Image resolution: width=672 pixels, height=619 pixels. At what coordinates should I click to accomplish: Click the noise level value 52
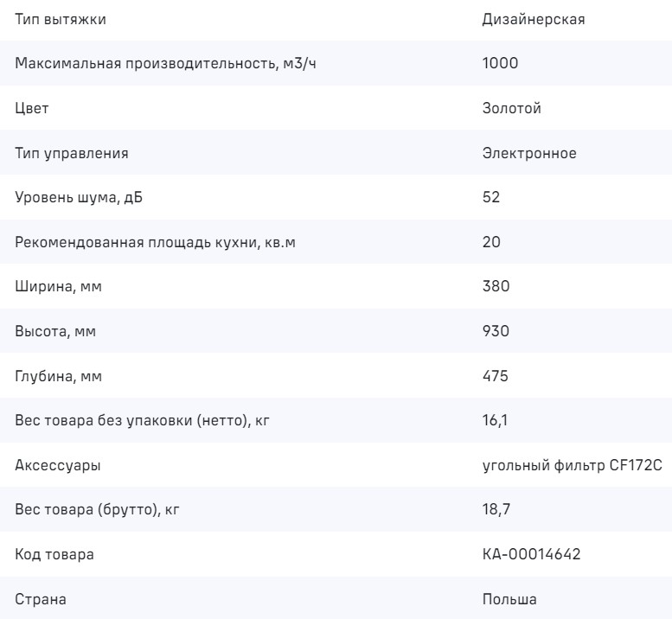491,198
